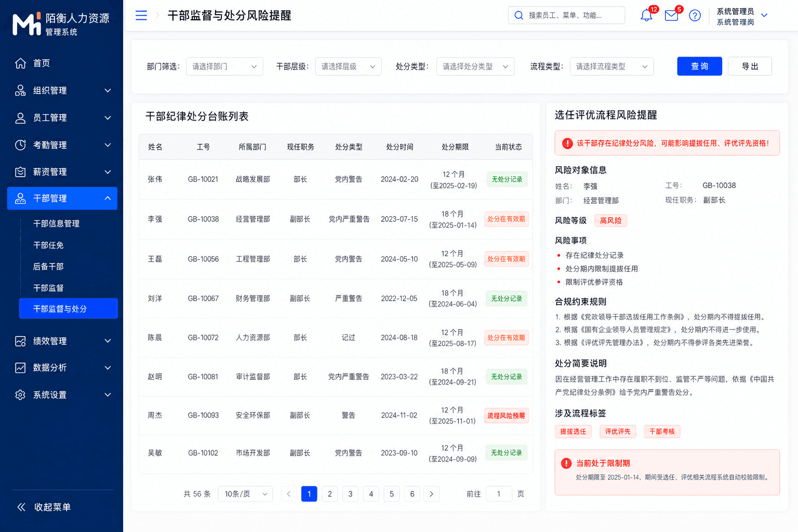Viewport: 798px width, 532px height.
Task: Open the 部门筛选 dropdown
Action: pos(224,66)
